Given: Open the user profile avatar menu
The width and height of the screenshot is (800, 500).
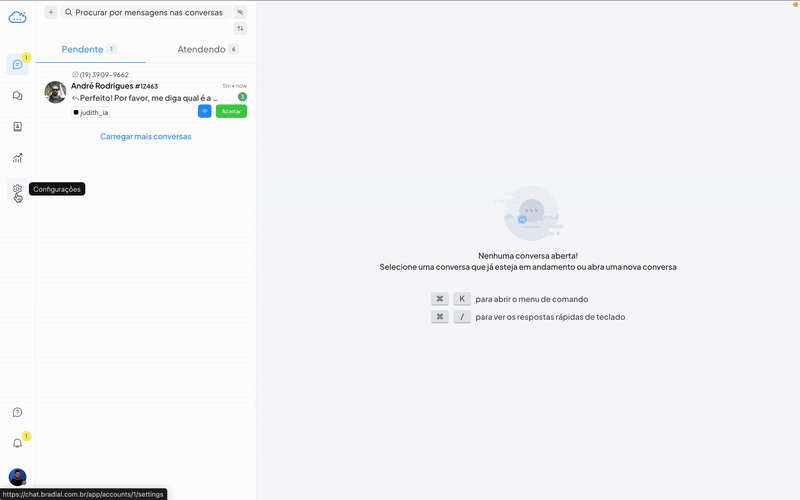Looking at the screenshot, I should click(x=17, y=477).
